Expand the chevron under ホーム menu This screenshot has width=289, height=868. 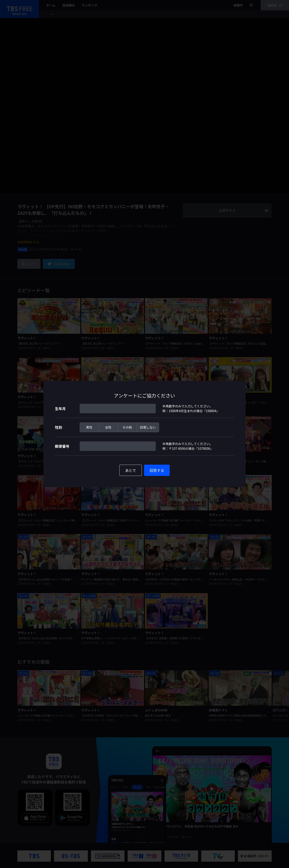coord(52,14)
